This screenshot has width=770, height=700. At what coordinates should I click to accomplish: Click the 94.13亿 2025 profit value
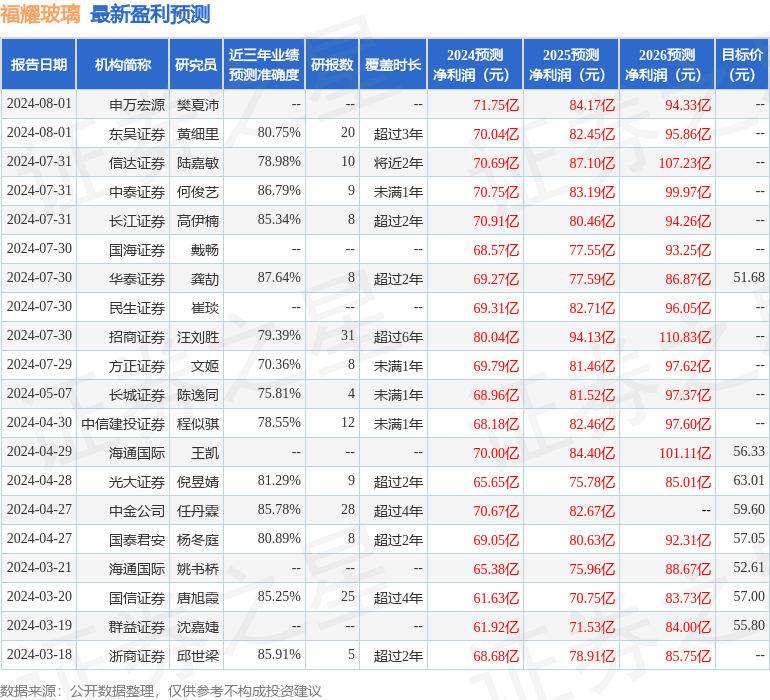coord(592,337)
